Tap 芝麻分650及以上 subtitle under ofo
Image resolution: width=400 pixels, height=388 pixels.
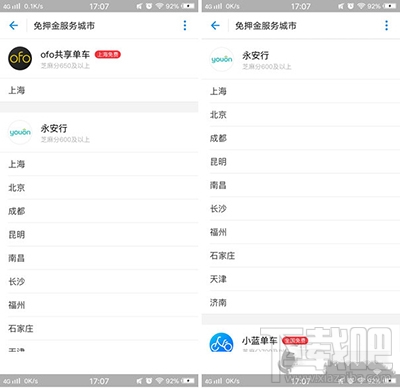click(x=65, y=66)
